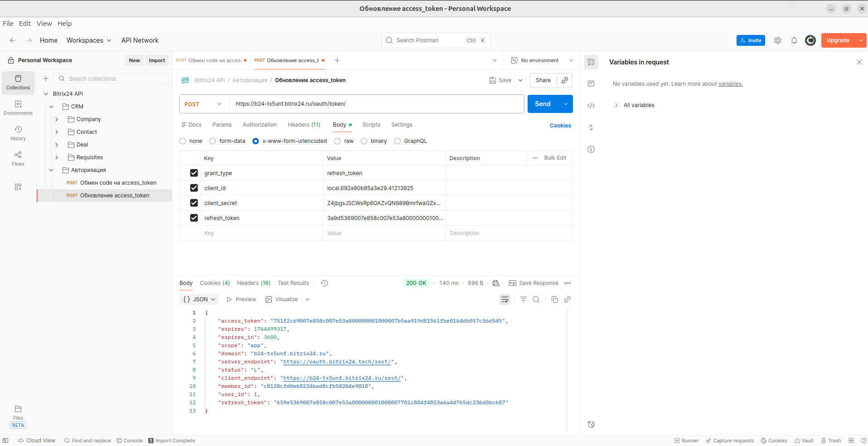Open the Flows sidebar panel
The image size is (868, 446).
click(18, 158)
